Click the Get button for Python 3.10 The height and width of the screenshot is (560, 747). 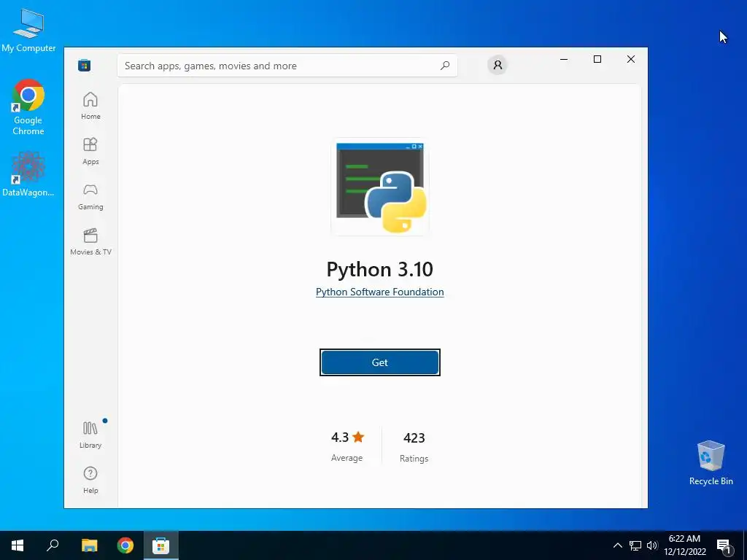(x=379, y=362)
